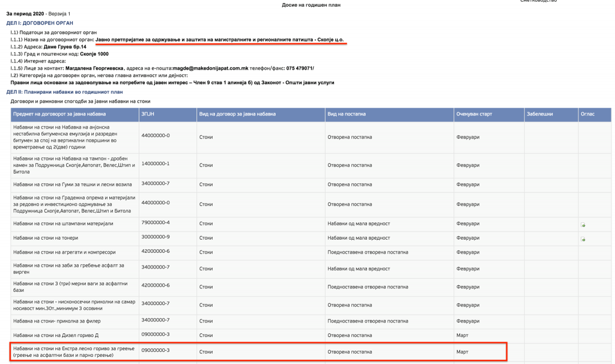615x364 pixels.
Task: Select the 'анјонска нестабилна битуменска емулзија' row
Action: (x=311, y=138)
